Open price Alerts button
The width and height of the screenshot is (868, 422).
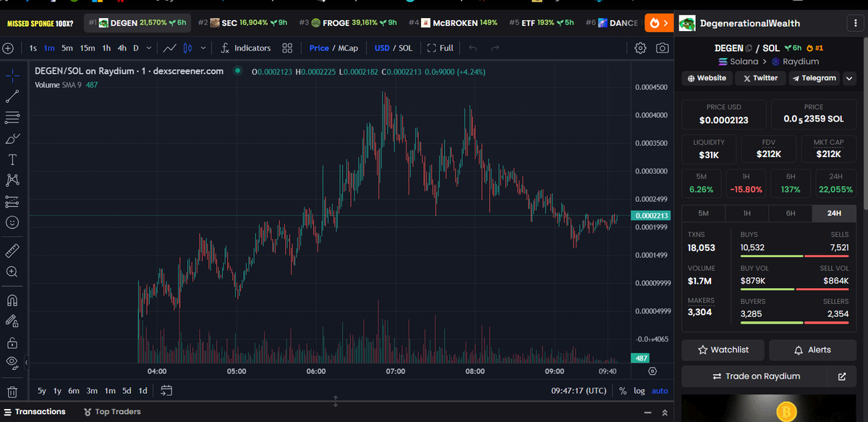[812, 350]
